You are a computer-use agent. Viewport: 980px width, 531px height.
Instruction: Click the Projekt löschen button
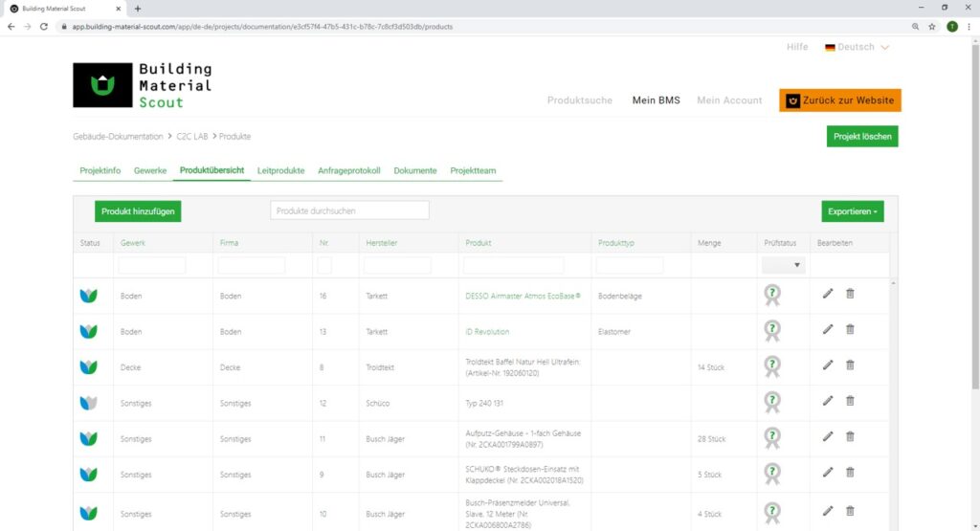(862, 136)
